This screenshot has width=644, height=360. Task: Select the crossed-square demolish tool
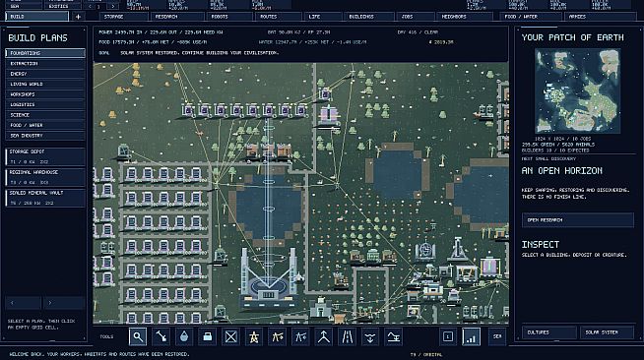tap(230, 337)
